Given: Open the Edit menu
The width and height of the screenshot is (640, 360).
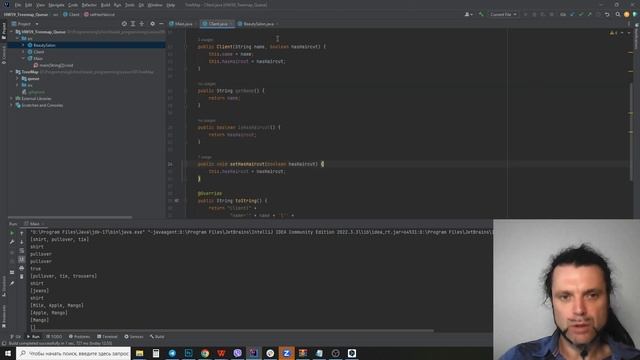Looking at the screenshot, I should point(28,5).
